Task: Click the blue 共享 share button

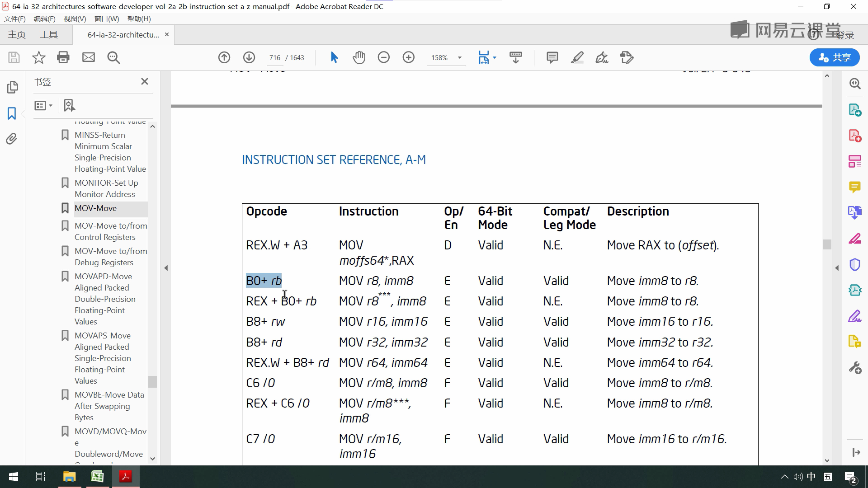Action: pyautogui.click(x=834, y=57)
